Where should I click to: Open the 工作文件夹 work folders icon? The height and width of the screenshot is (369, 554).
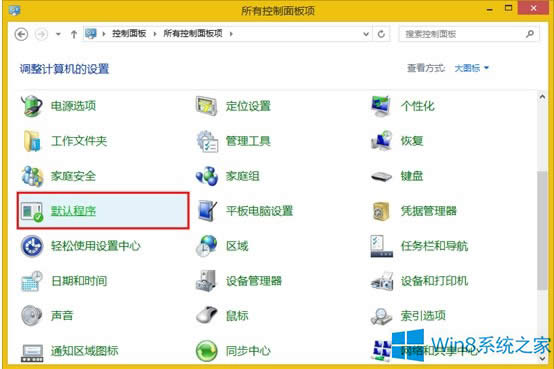[32, 141]
